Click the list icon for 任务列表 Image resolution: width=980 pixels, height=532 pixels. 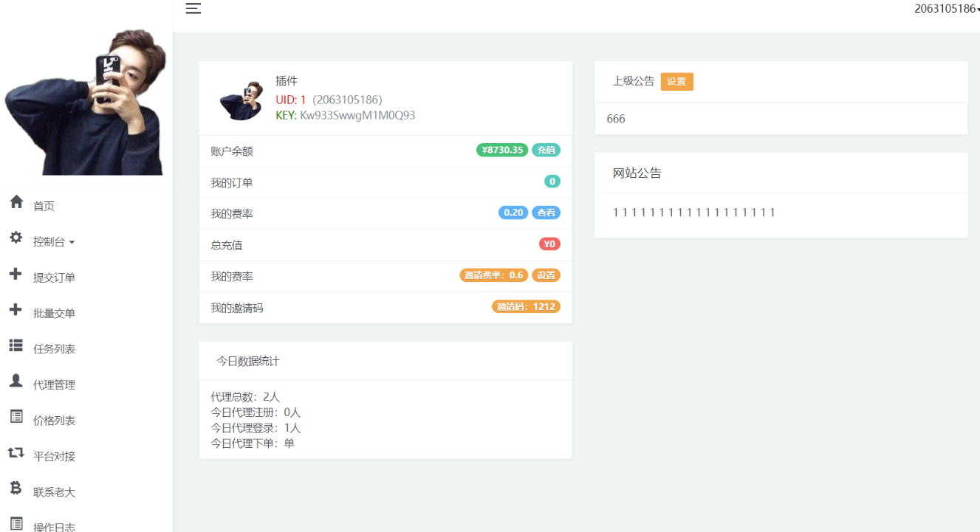(x=16, y=345)
